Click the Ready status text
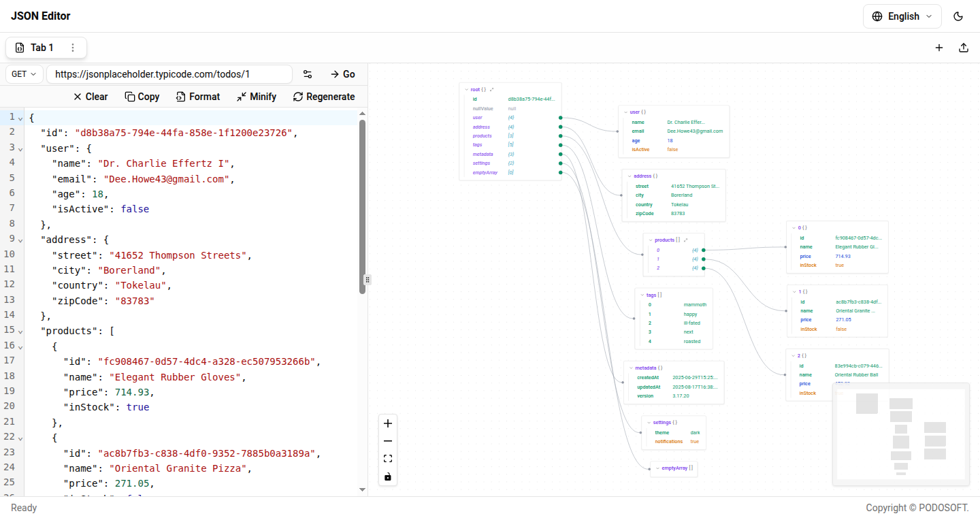980x518 pixels. tap(24, 508)
